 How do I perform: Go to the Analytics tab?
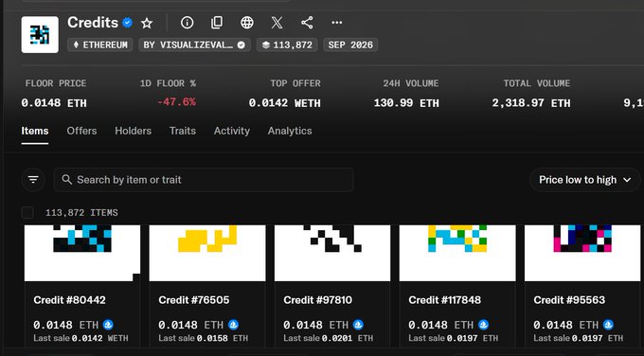pyautogui.click(x=290, y=131)
